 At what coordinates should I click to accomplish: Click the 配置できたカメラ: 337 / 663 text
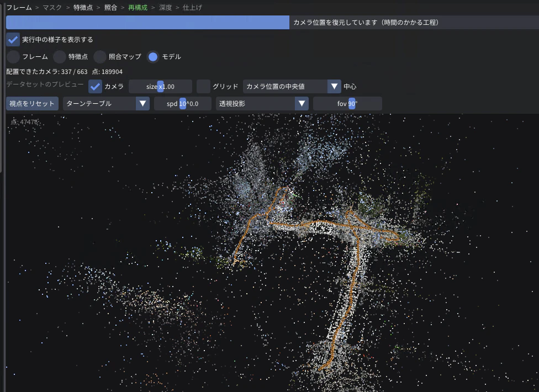[47, 72]
